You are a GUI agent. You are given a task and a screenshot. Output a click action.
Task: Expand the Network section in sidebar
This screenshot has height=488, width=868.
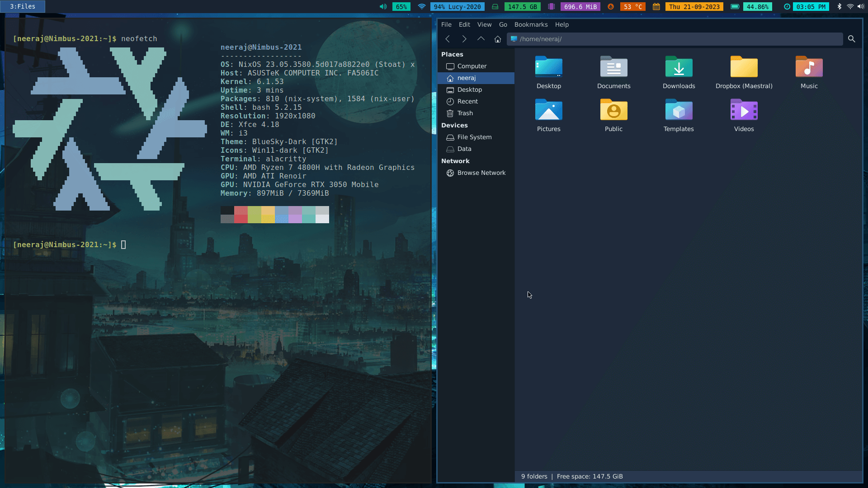click(455, 161)
